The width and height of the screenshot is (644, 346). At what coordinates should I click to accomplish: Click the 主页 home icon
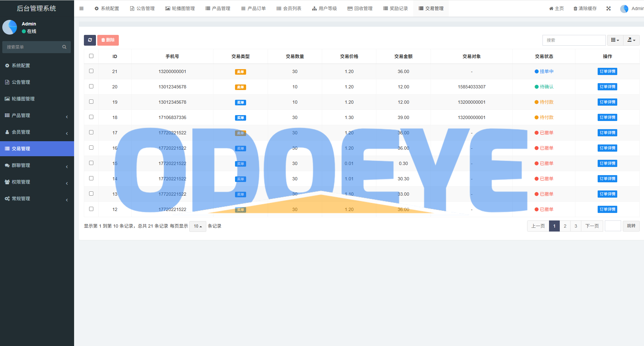coord(551,8)
